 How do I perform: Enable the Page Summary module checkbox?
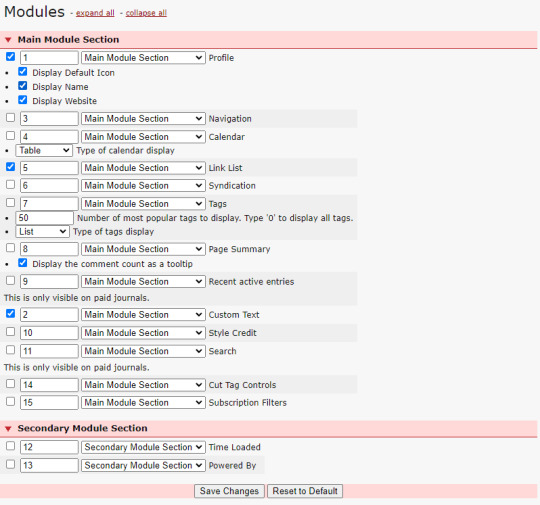(11, 248)
